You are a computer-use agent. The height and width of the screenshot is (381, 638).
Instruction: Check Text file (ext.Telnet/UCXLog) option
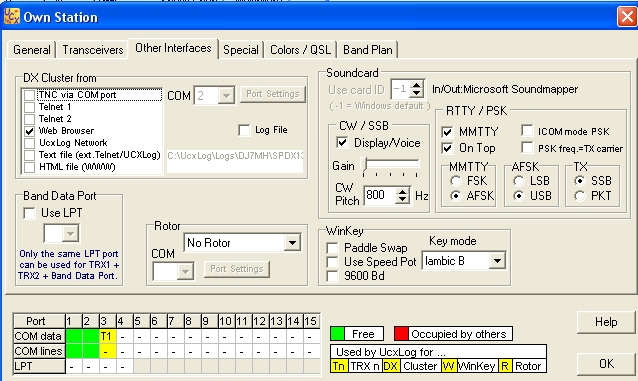[x=29, y=155]
